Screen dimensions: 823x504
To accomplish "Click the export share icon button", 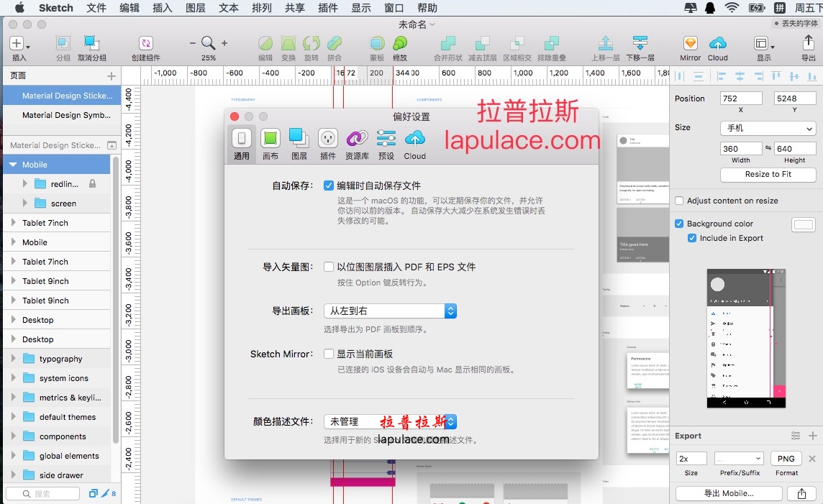I will coord(801,493).
